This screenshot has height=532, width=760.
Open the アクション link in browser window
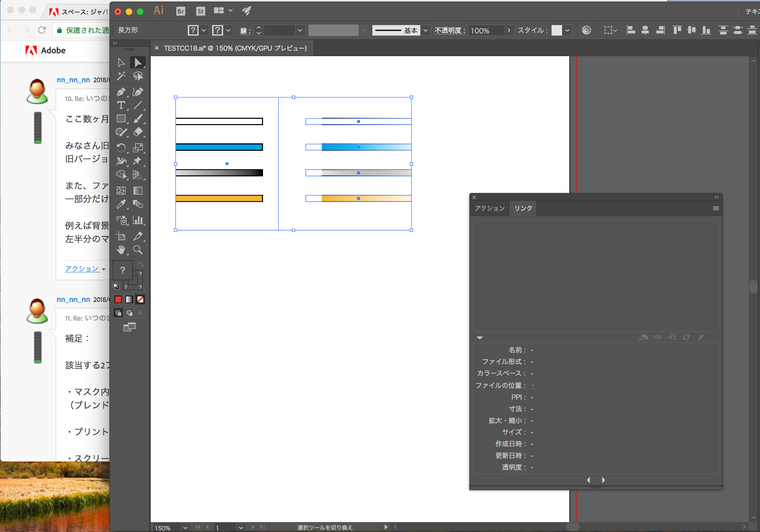point(82,268)
